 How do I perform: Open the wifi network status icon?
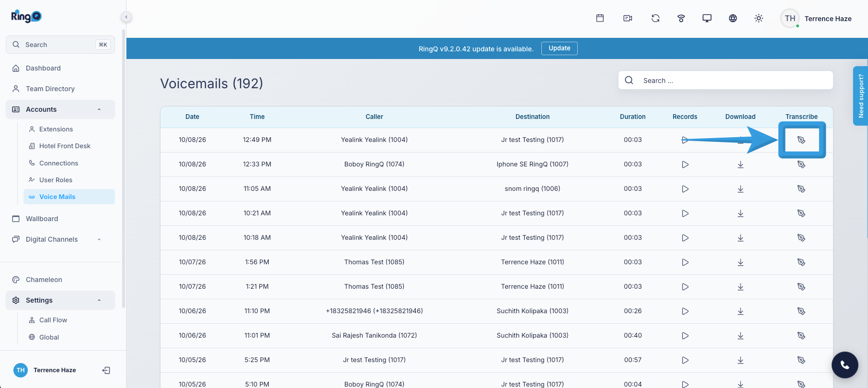681,18
